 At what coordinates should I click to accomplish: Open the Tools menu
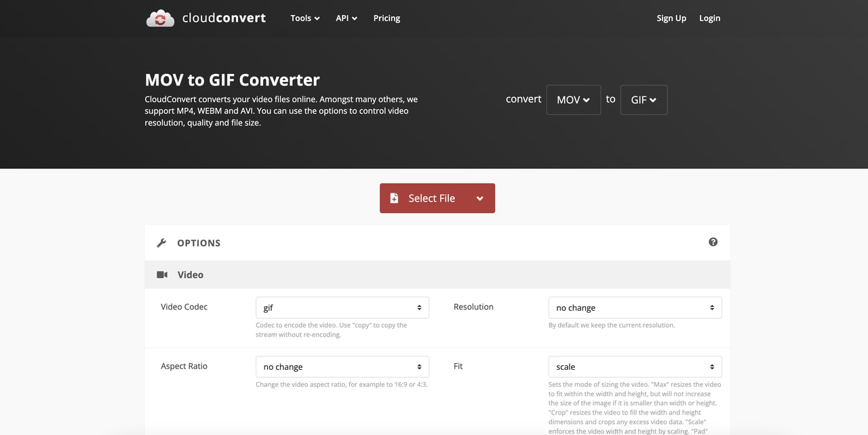304,18
